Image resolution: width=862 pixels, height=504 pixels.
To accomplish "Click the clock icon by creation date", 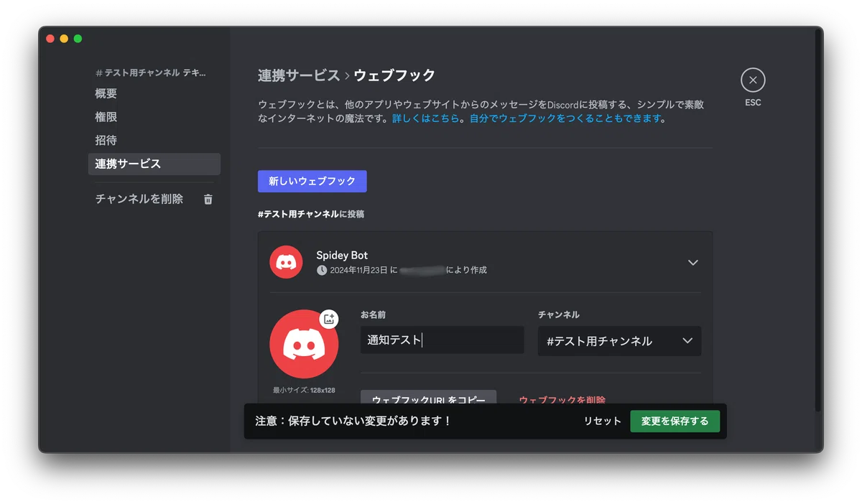I will pyautogui.click(x=322, y=270).
